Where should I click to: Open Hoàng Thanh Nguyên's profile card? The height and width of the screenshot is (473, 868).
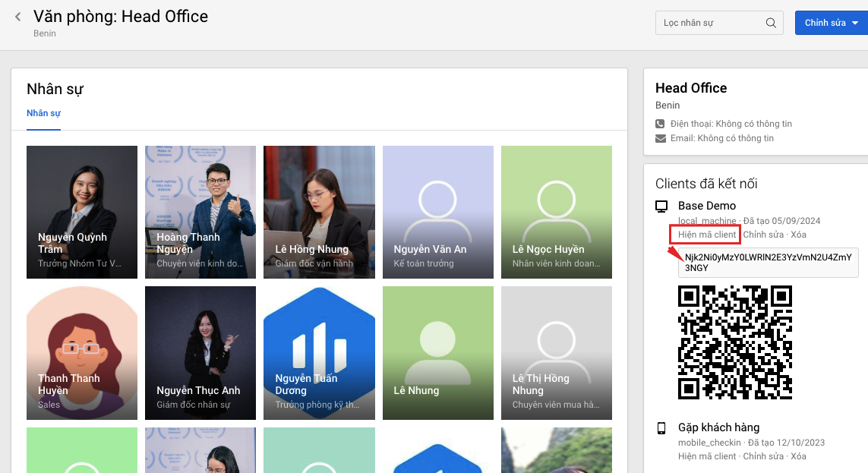click(200, 212)
